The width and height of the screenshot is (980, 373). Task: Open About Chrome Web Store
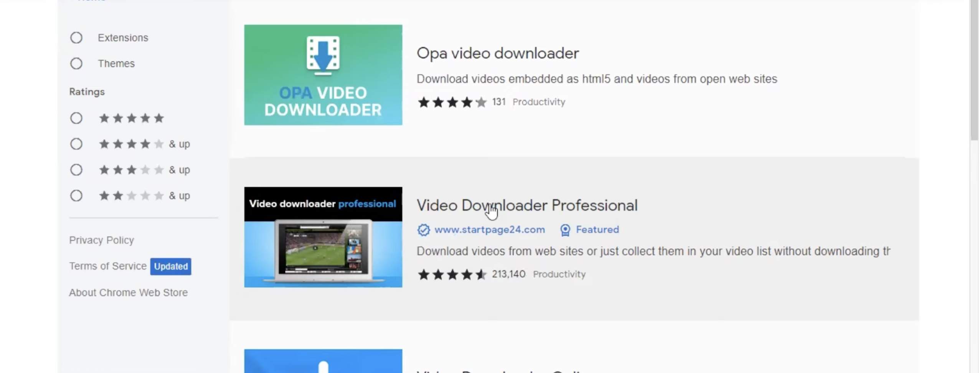click(x=128, y=292)
